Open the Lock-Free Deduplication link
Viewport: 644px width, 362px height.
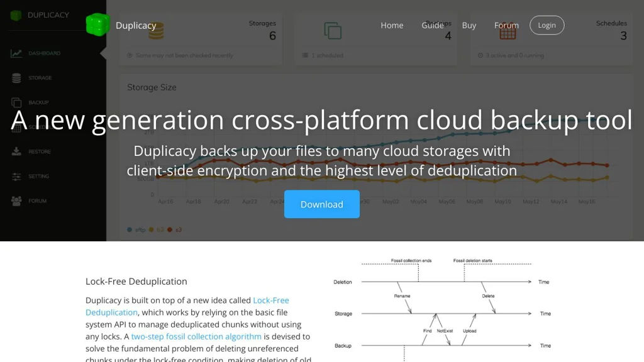[187, 306]
